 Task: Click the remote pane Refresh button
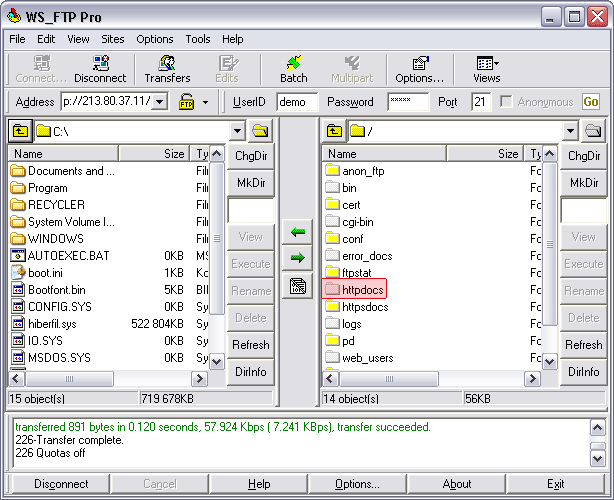pyautogui.click(x=583, y=345)
